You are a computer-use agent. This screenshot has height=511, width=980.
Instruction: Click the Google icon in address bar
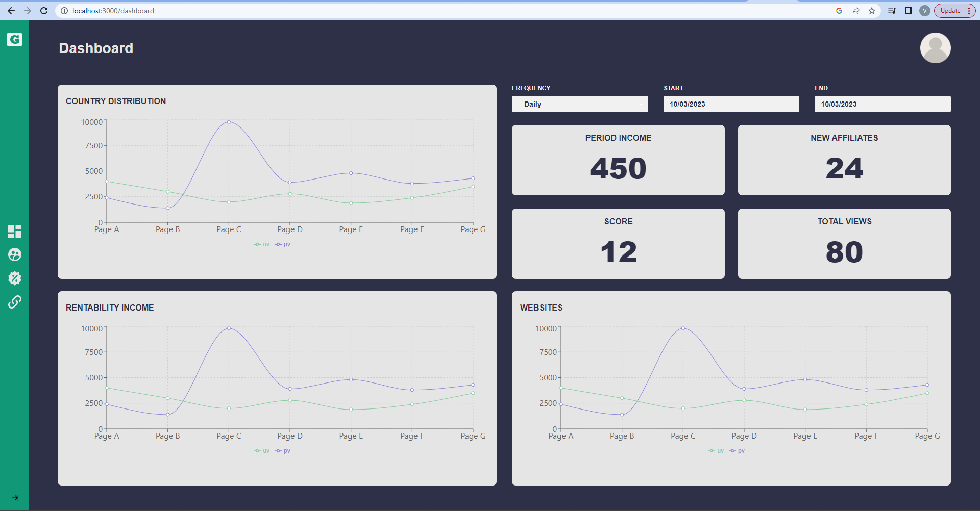point(839,11)
